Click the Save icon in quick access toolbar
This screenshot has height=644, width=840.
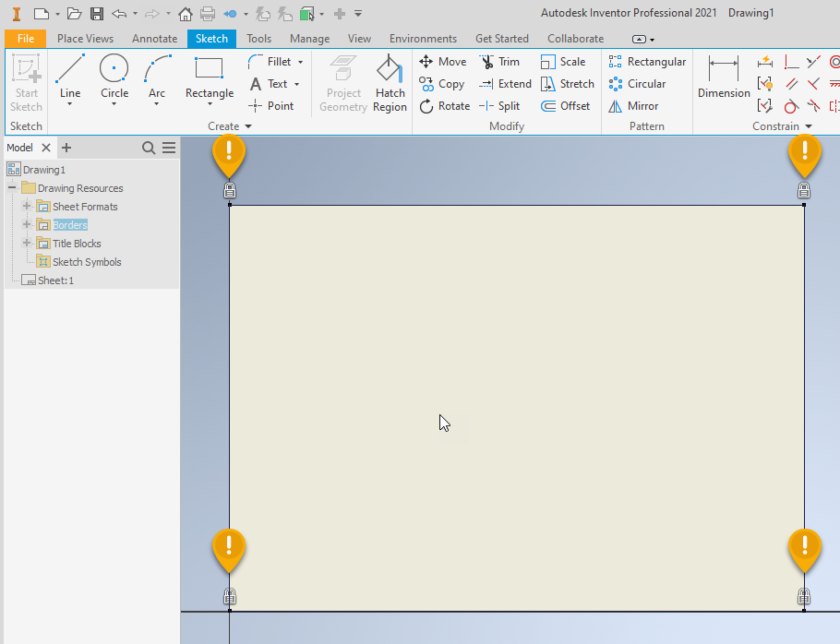(95, 13)
